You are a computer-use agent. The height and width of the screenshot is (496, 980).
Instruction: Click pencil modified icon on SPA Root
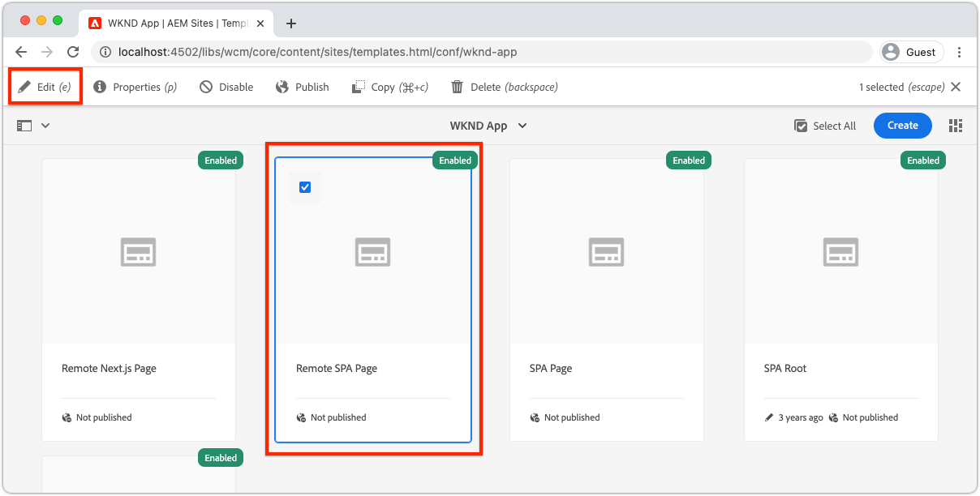click(x=769, y=418)
